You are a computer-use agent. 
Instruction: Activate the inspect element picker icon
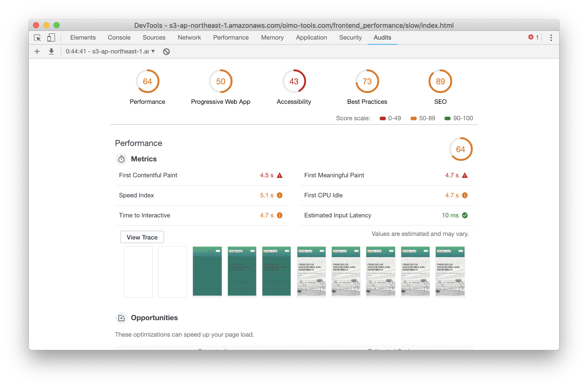tap(38, 38)
